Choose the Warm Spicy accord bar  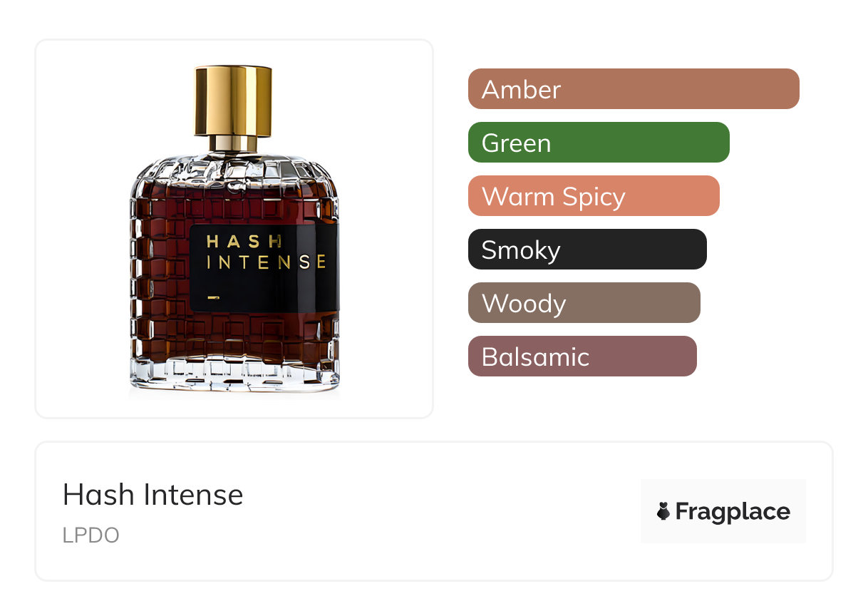point(594,196)
